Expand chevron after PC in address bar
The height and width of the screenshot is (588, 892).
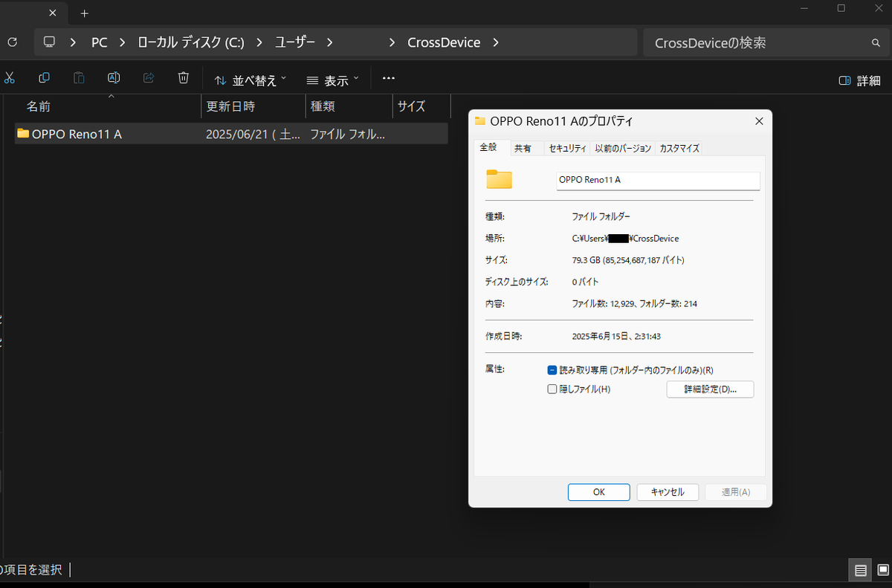123,42
